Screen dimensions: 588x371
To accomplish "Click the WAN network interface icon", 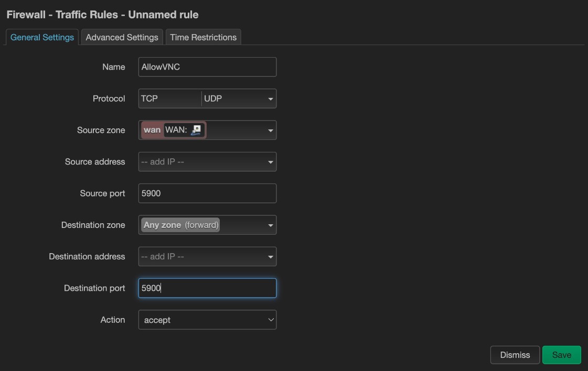I will tap(196, 130).
